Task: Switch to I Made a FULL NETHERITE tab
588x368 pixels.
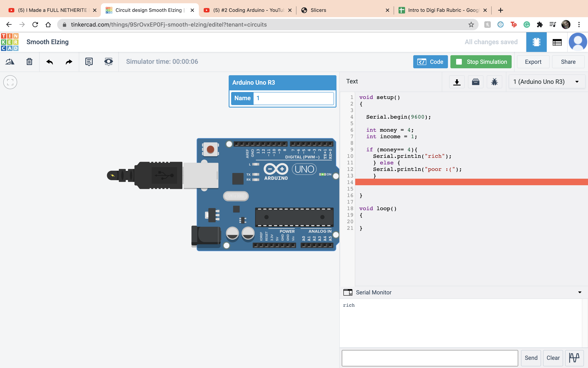Action: pos(52,10)
